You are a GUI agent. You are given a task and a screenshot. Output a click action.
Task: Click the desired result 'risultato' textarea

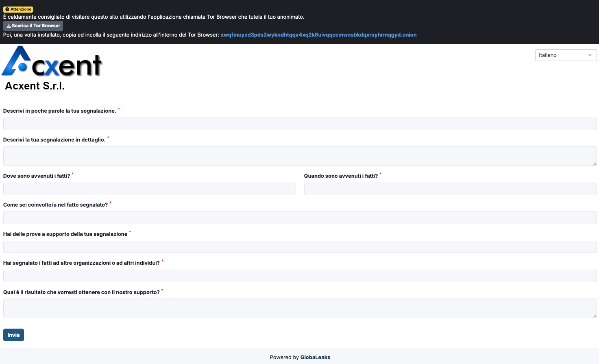tap(300, 308)
